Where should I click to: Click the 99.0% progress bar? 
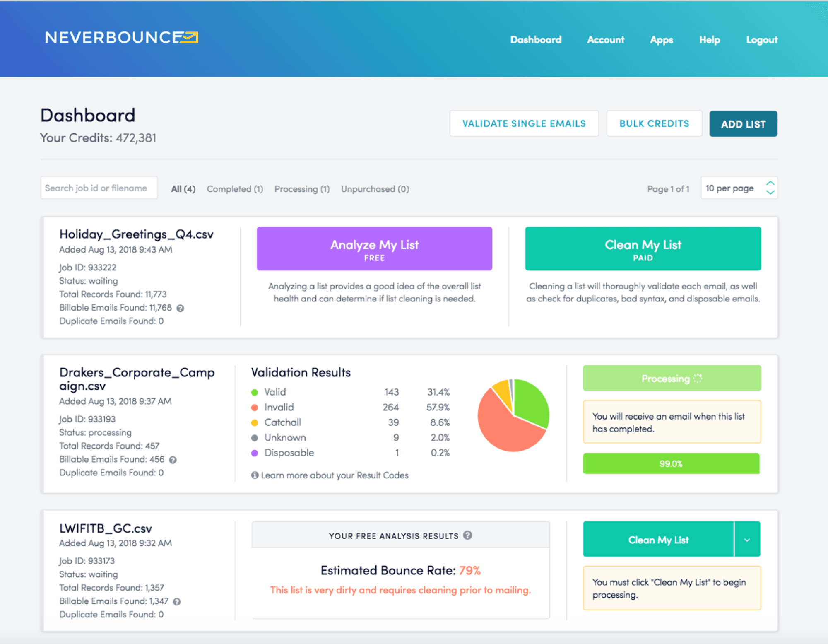(671, 463)
